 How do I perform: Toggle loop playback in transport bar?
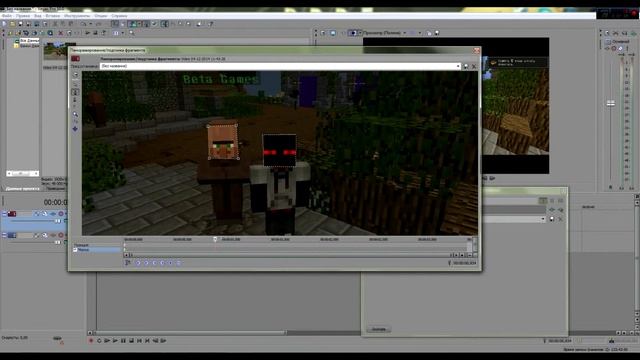[99, 340]
